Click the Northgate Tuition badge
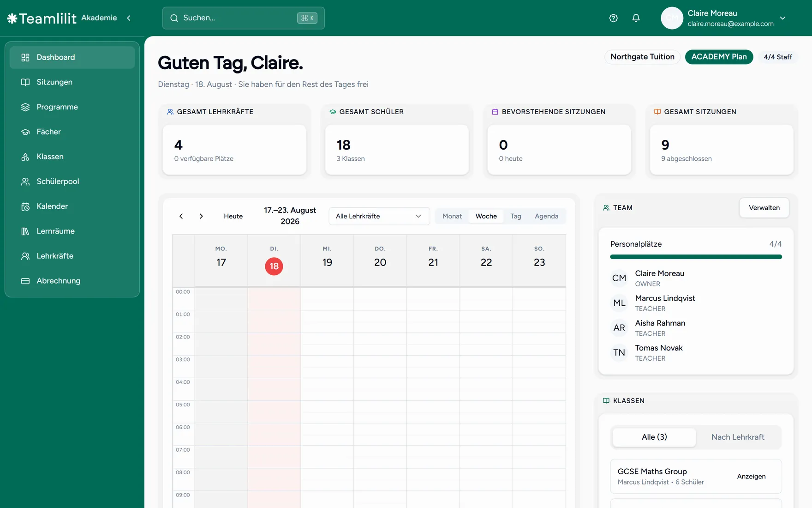The image size is (812, 508). 642,57
